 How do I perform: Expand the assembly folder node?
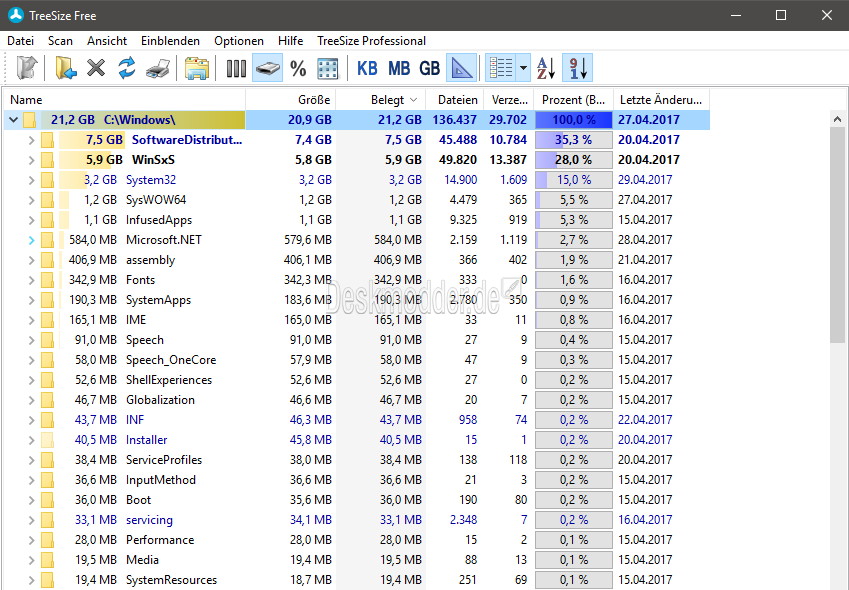tap(31, 260)
